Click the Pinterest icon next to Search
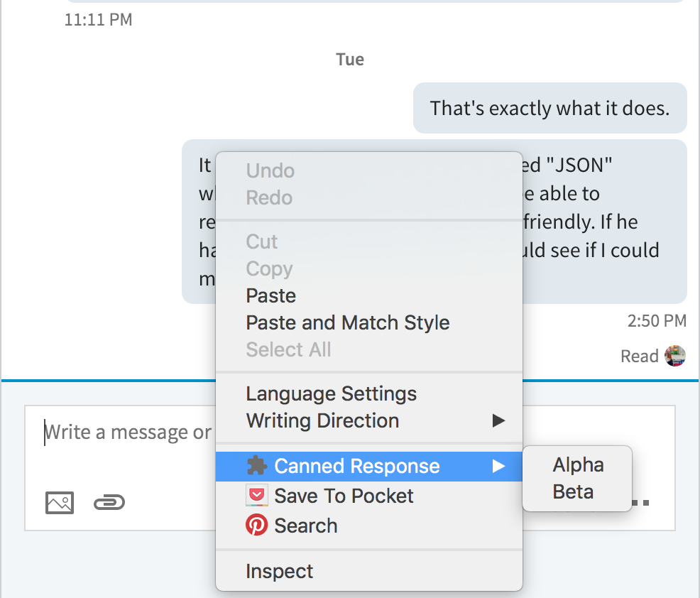Viewport: 700px width, 598px height. point(256,526)
